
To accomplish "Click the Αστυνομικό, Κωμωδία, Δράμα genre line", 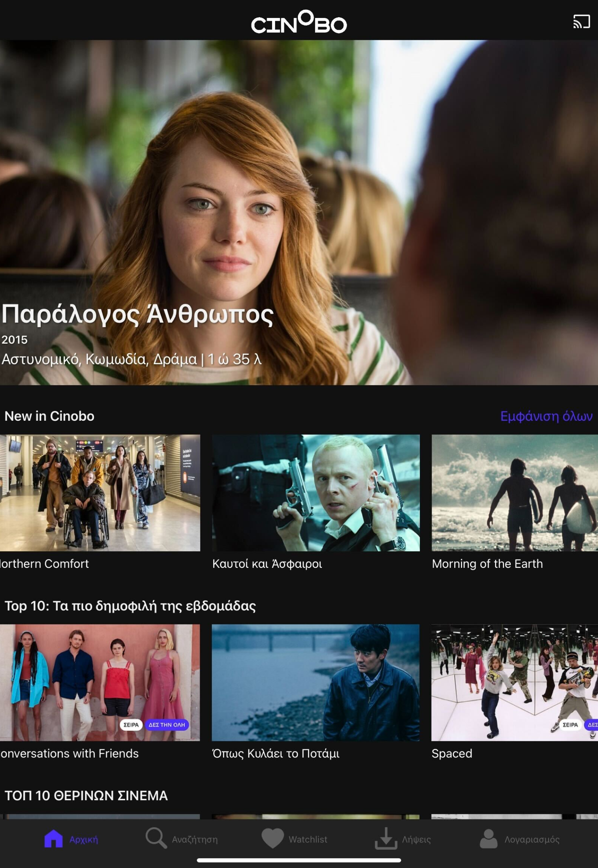I will (132, 359).
